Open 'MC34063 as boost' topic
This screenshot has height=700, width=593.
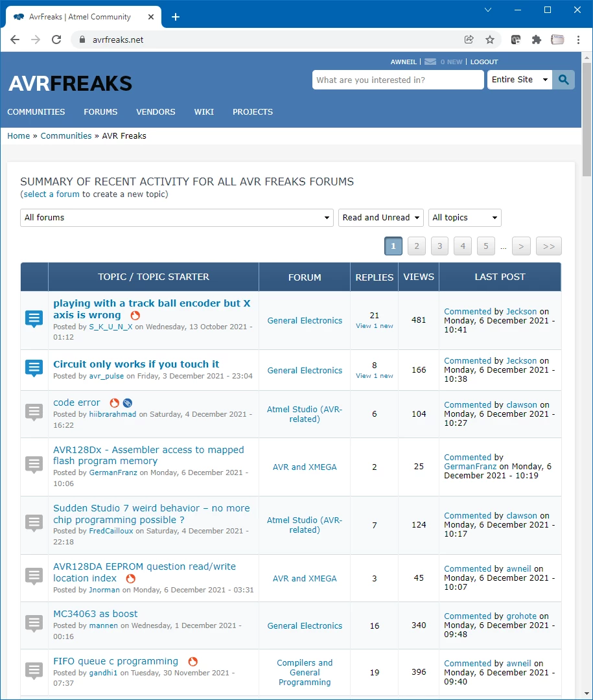[x=95, y=614]
